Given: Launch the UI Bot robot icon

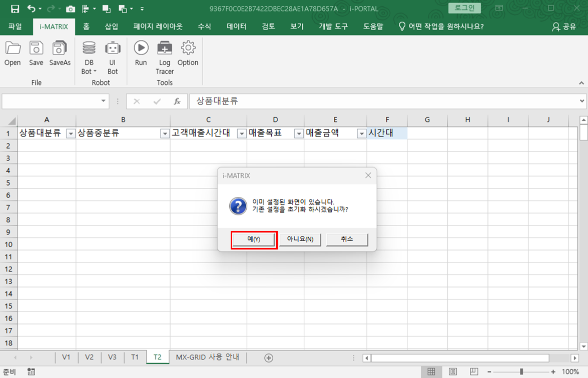Looking at the screenshot, I should [x=113, y=48].
